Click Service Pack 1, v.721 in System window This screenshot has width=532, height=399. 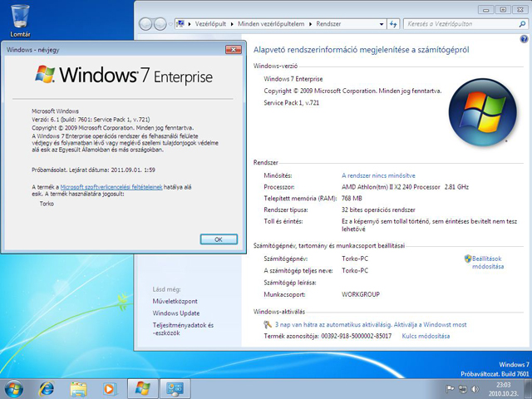(292, 103)
